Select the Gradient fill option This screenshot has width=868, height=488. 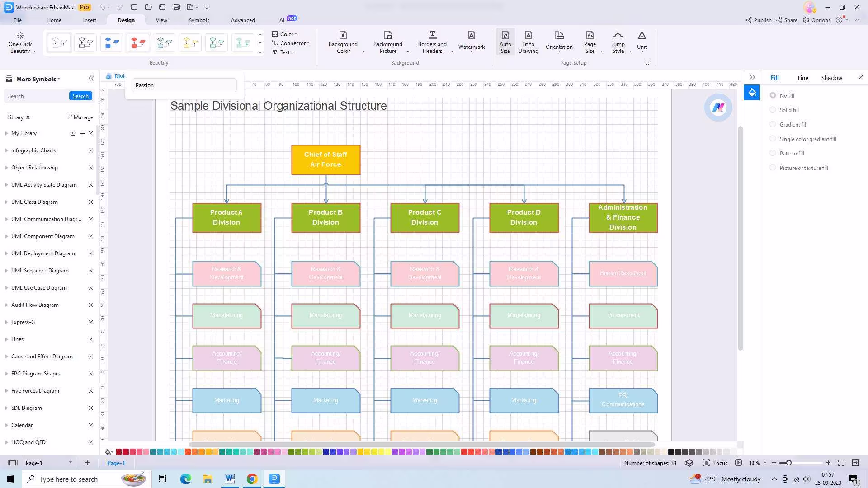pos(773,124)
